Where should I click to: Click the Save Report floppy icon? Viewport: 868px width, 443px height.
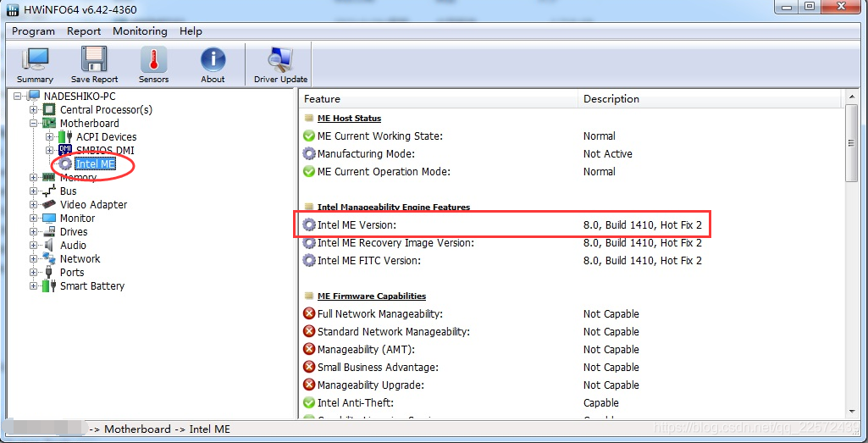click(94, 60)
